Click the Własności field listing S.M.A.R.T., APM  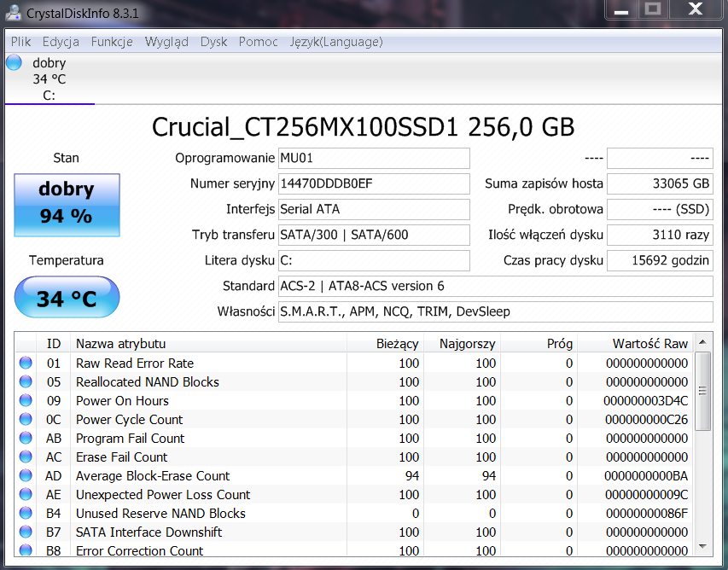(495, 311)
